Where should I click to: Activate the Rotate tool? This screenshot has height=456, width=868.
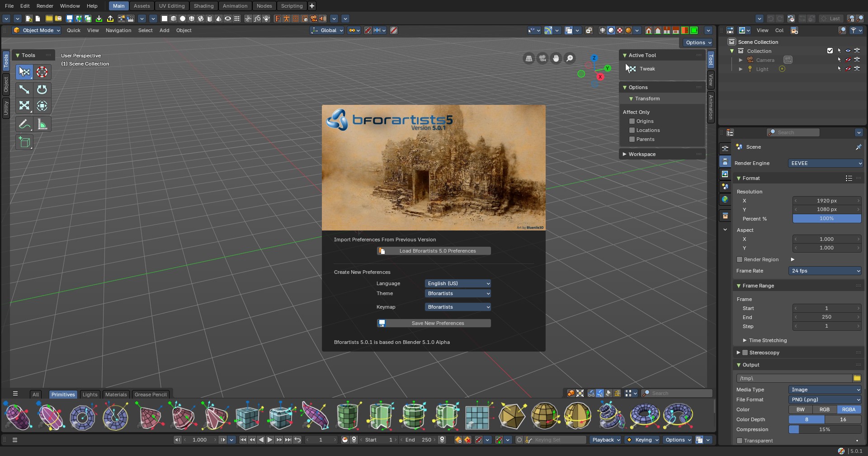42,90
